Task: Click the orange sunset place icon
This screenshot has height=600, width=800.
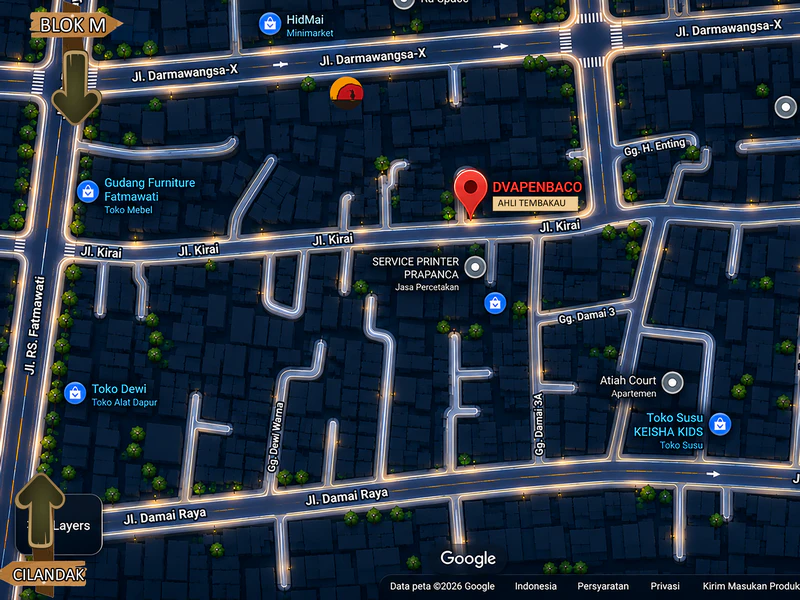Action: tap(346, 93)
